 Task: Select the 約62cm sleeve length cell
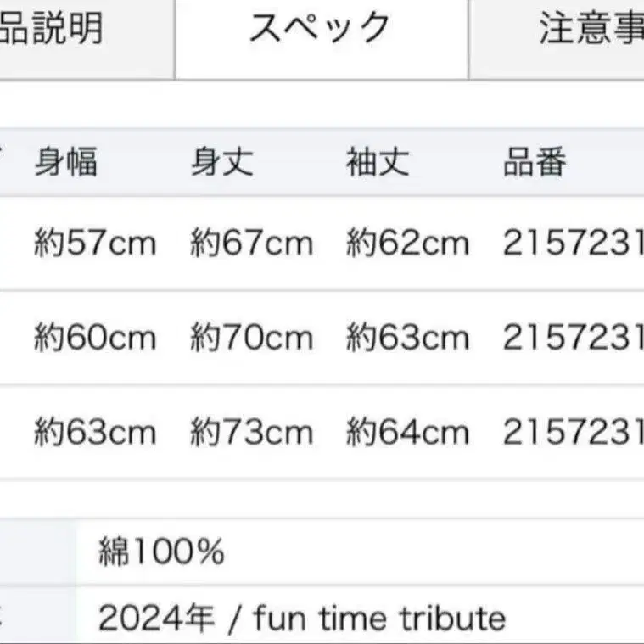pyautogui.click(x=407, y=244)
